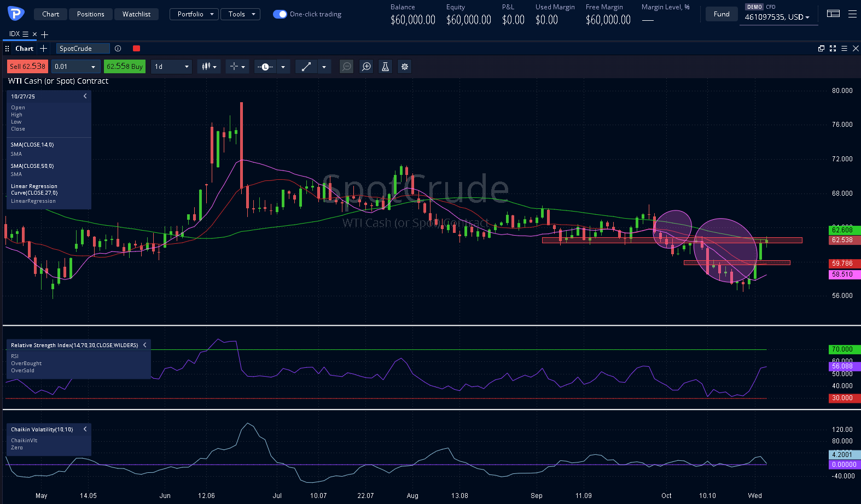Viewport: 861px width, 504px height.
Task: Click the chart panel fullscreen icon
Action: 833,49
